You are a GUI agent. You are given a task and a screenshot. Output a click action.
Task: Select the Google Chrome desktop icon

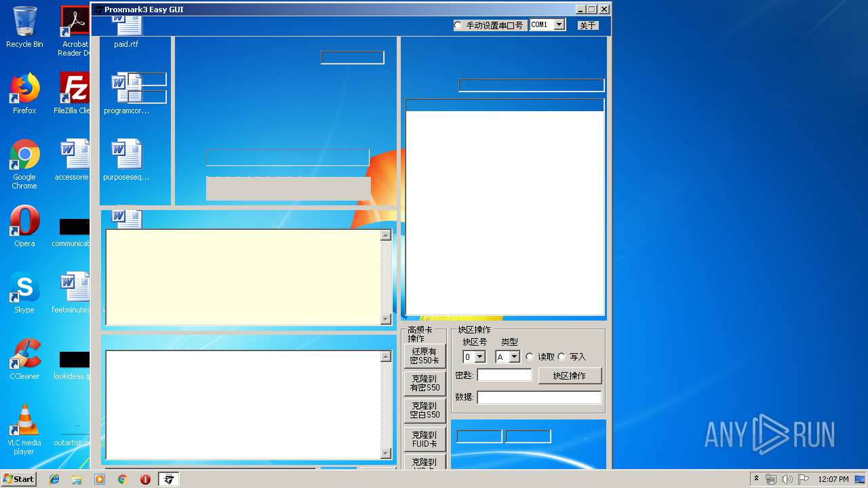pyautogui.click(x=24, y=164)
